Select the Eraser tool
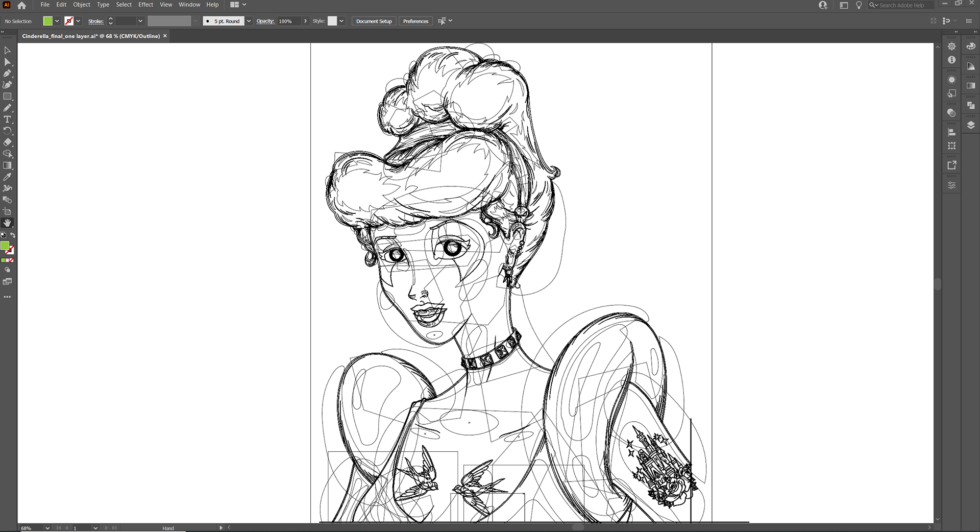 click(7, 142)
